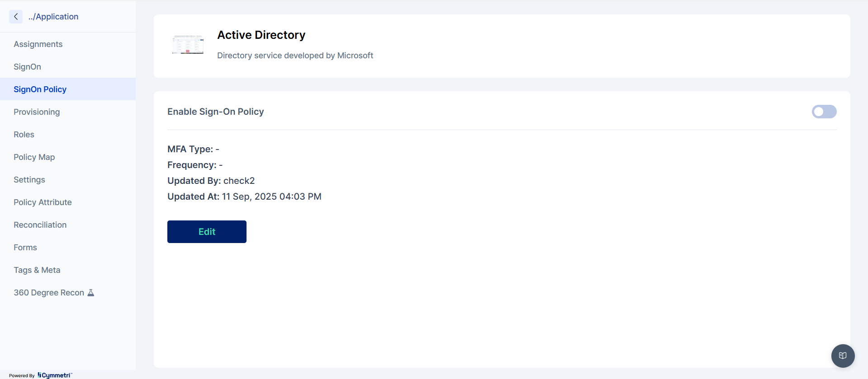Image resolution: width=868 pixels, height=379 pixels.
Task: View Policy Attribute section
Action: click(x=68, y=202)
